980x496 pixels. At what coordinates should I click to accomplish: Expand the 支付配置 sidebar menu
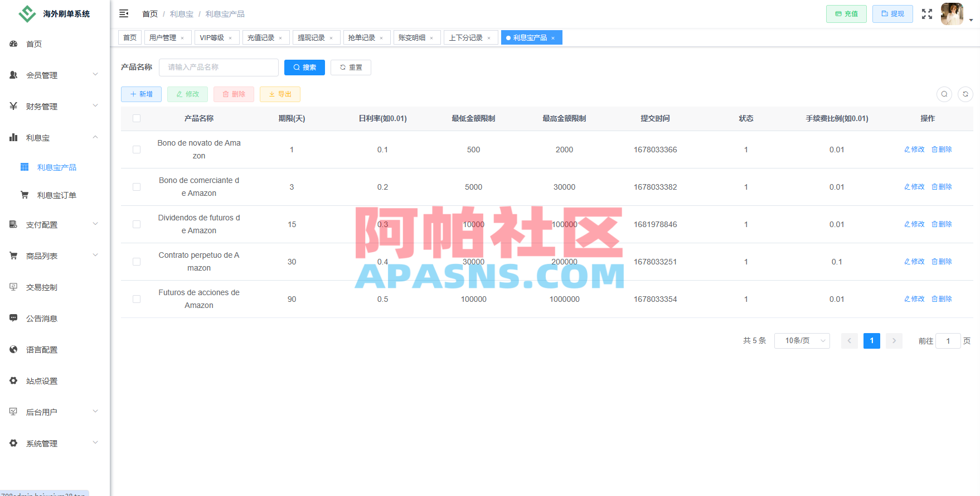pyautogui.click(x=55, y=224)
